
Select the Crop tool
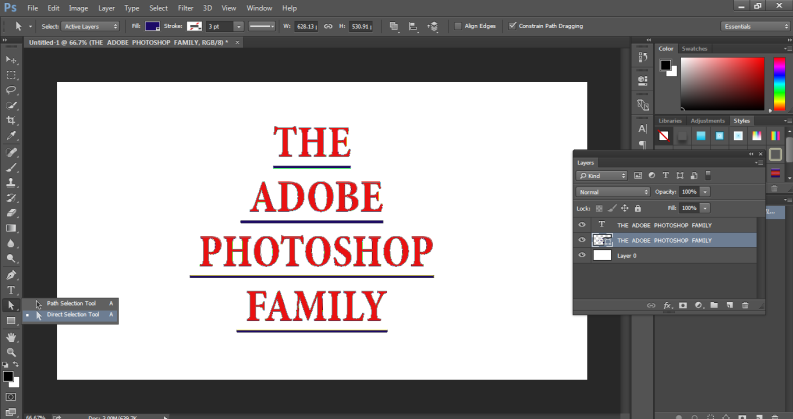point(11,120)
